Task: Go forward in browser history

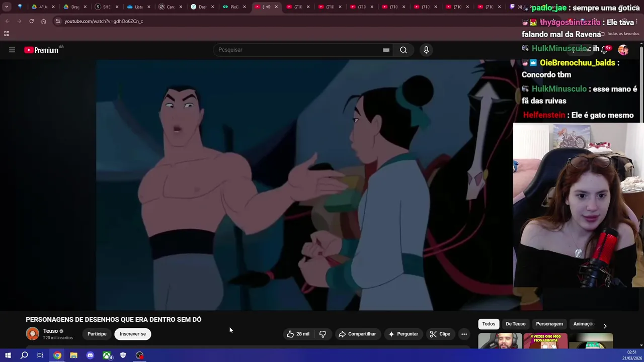Action: click(x=19, y=21)
